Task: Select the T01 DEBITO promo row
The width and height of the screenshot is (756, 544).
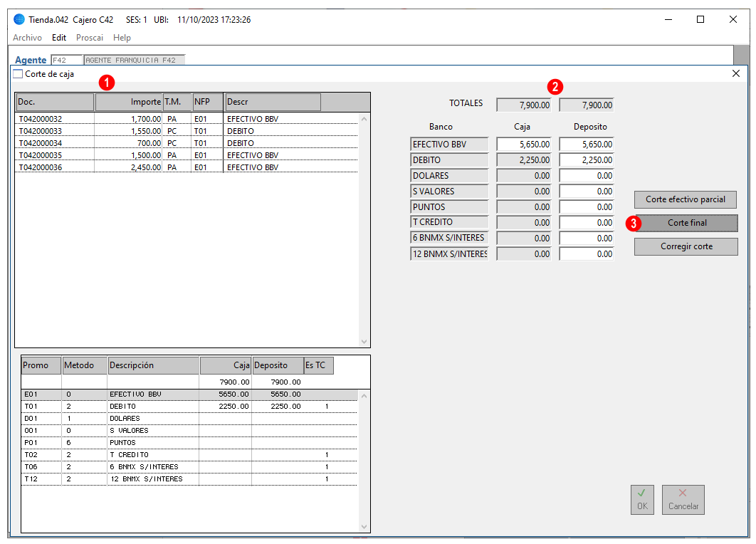Action: coord(189,407)
